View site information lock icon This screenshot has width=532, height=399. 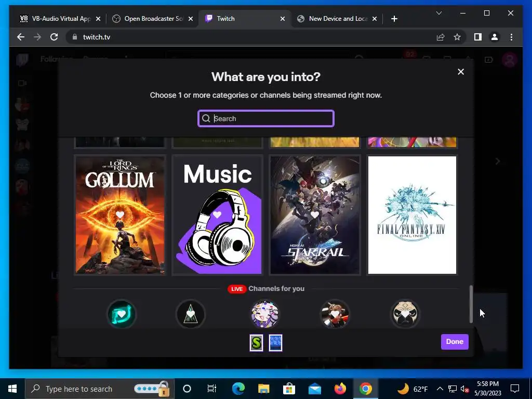pos(75,37)
